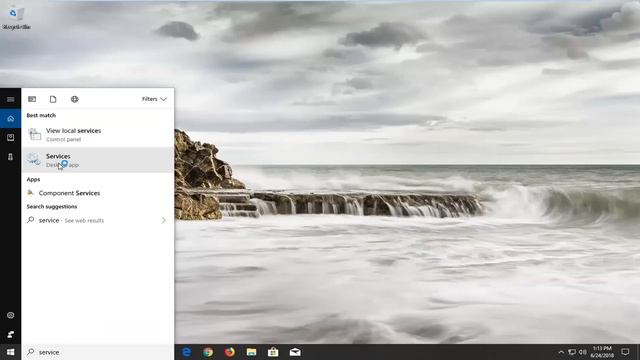
Task: Click the Feedback icon in search sidebar
Action: pyautogui.click(x=11, y=334)
